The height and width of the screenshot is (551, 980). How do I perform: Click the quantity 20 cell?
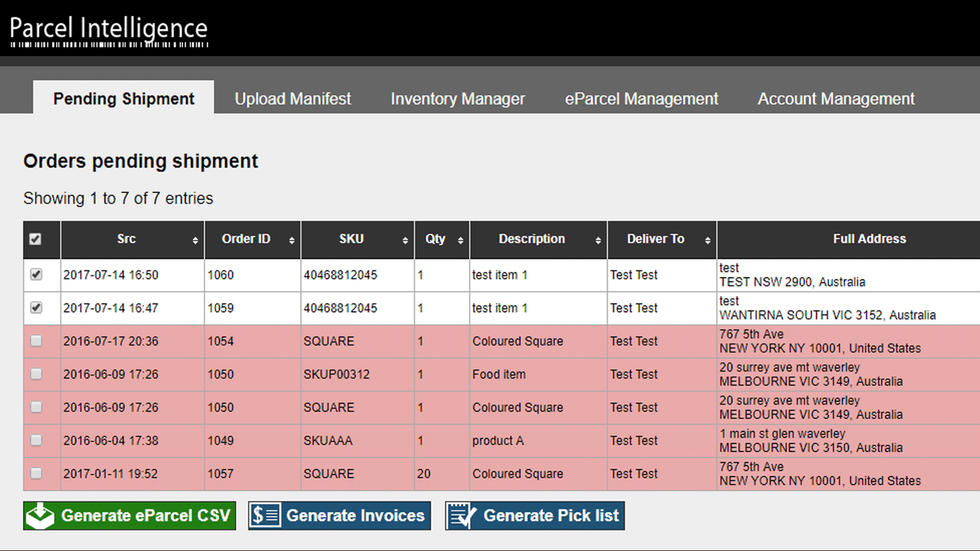tap(443, 474)
